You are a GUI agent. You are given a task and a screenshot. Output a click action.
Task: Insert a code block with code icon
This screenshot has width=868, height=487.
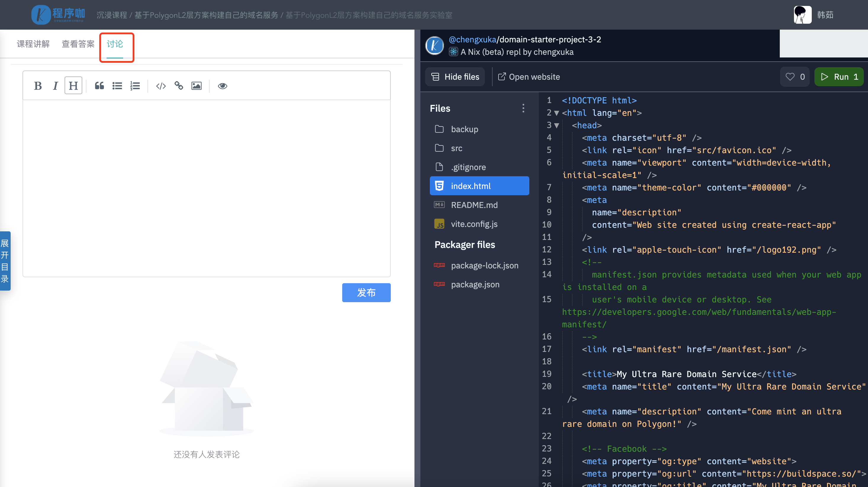click(161, 86)
